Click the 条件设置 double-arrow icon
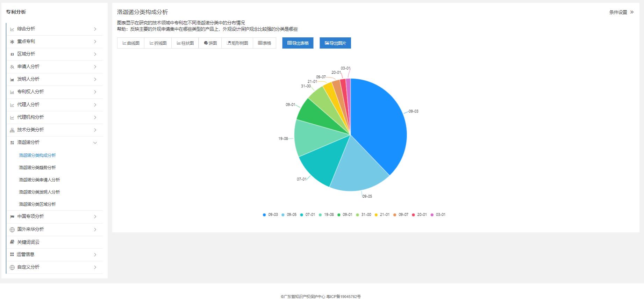The height and width of the screenshot is (299, 644). 632,12
